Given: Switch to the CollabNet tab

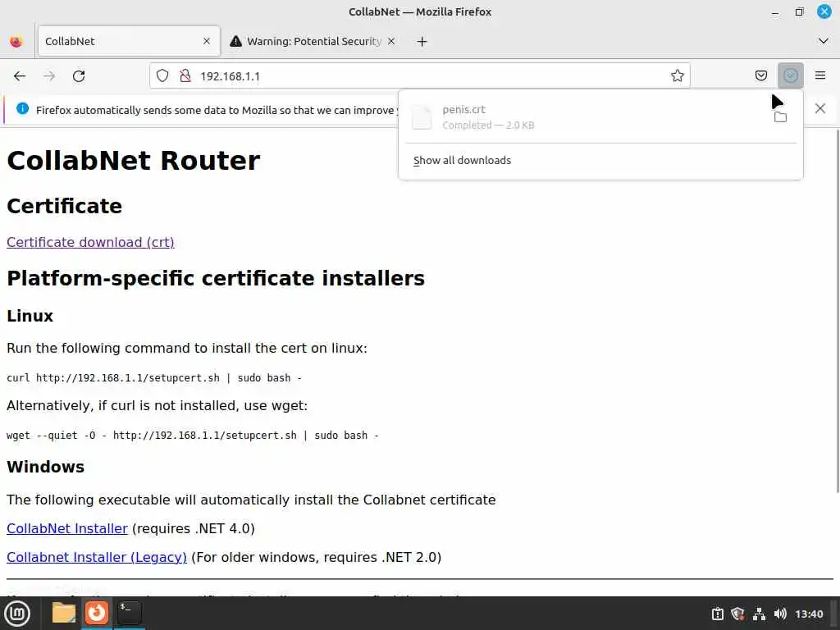Looking at the screenshot, I should pyautogui.click(x=129, y=41).
